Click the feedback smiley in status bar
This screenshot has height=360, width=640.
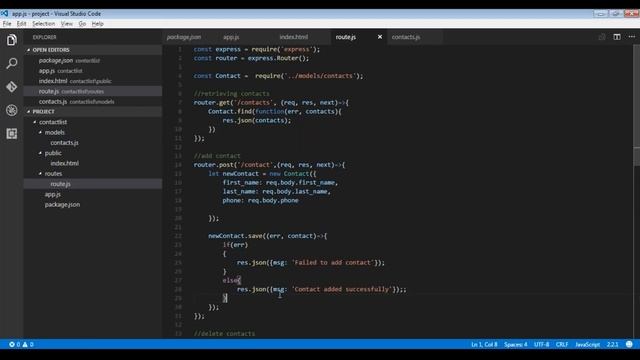click(x=629, y=344)
